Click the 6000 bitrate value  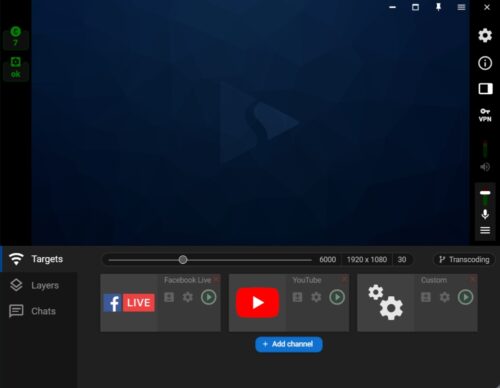click(x=328, y=260)
